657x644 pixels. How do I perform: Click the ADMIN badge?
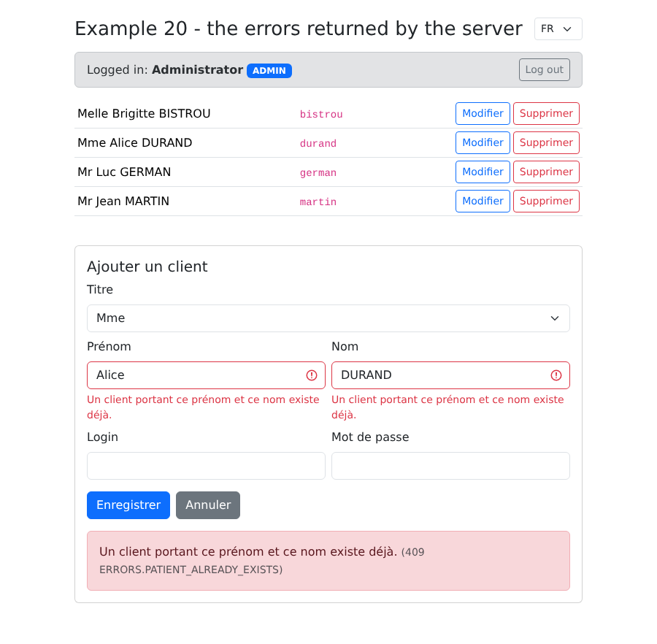tap(269, 70)
